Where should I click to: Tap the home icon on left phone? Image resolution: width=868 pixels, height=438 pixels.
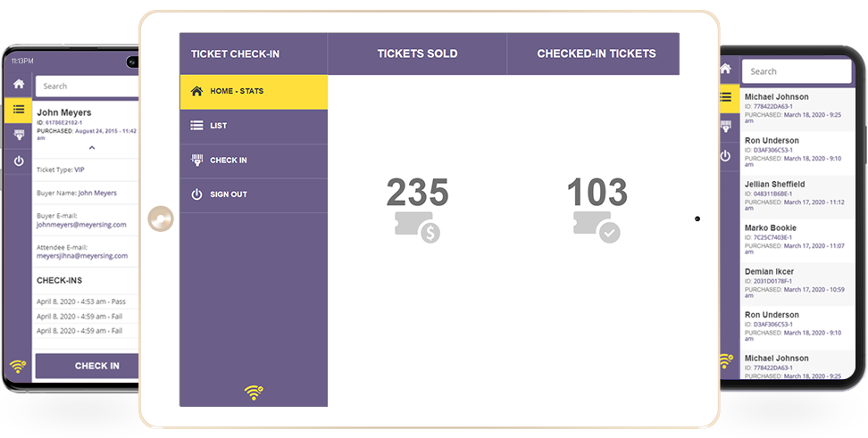tap(19, 84)
